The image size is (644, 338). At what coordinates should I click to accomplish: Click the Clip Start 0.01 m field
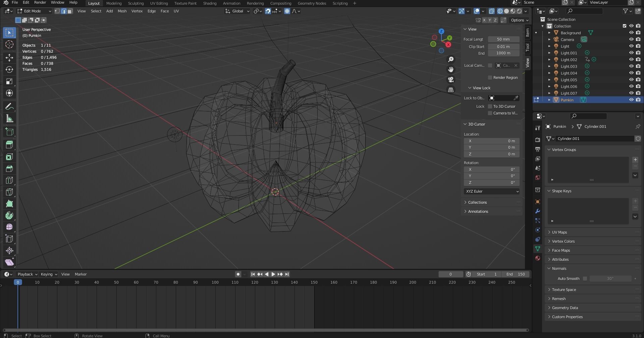point(503,47)
